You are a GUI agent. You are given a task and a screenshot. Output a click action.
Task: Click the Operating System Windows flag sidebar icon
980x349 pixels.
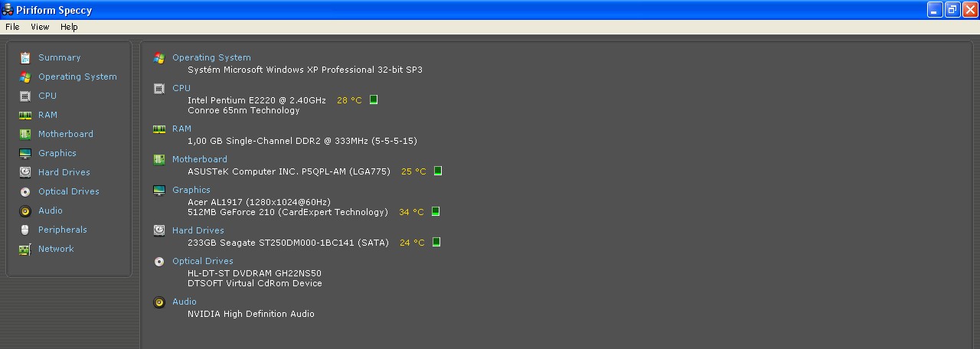click(x=25, y=77)
